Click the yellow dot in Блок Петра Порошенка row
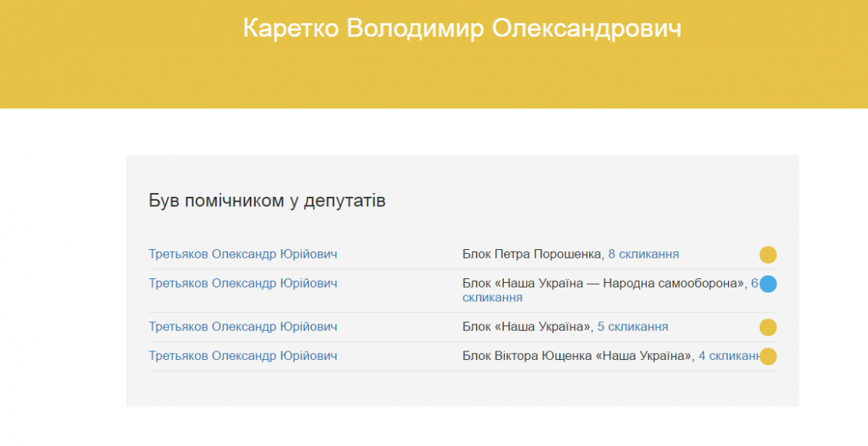The height and width of the screenshot is (446, 868). [768, 255]
